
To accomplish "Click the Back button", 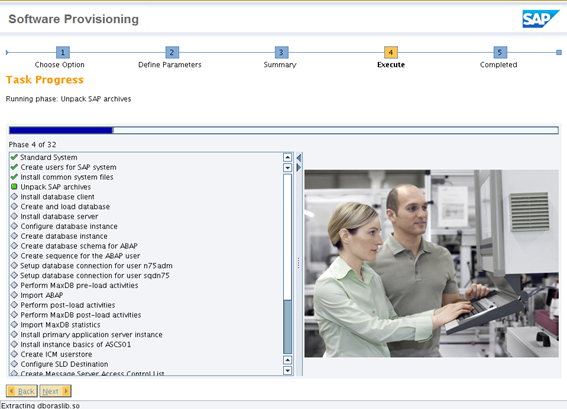I will (22, 391).
